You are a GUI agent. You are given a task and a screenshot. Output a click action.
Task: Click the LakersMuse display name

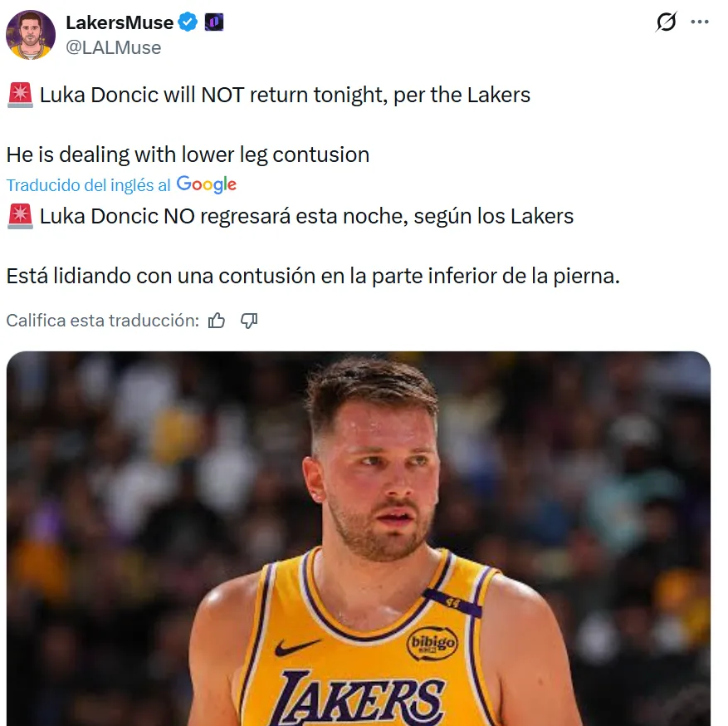click(120, 22)
